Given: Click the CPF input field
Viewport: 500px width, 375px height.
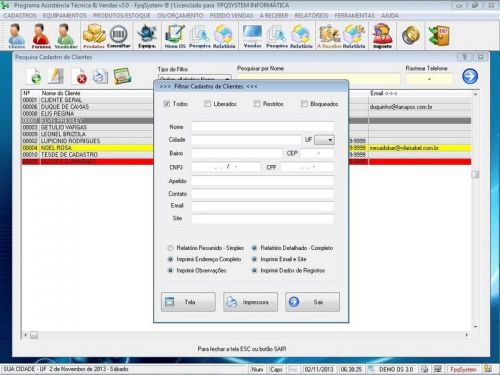Looking at the screenshot, I should [307, 167].
